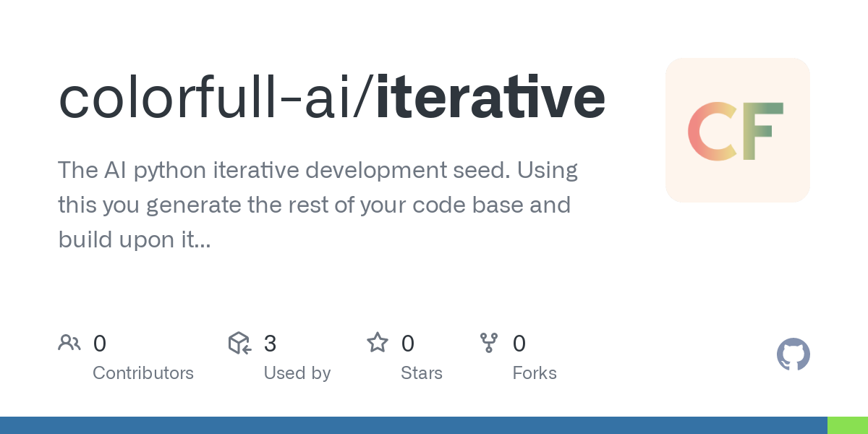Open the CF organization avatar

point(738,130)
